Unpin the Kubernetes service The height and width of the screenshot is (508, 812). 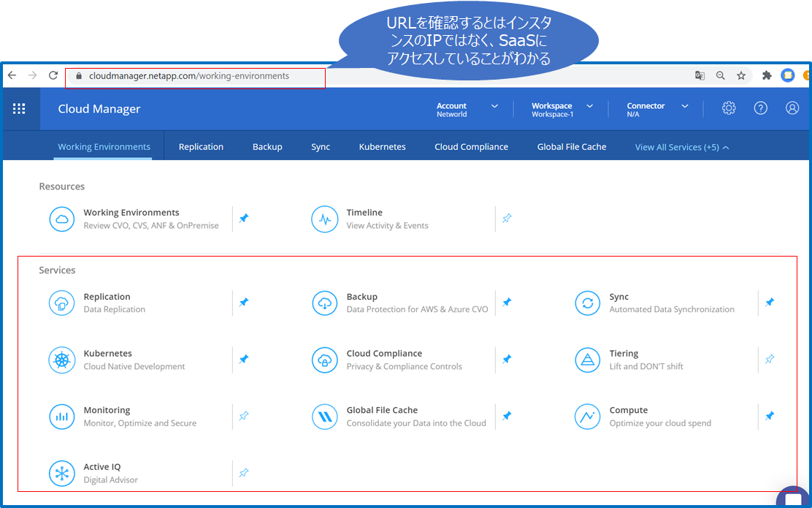click(244, 359)
